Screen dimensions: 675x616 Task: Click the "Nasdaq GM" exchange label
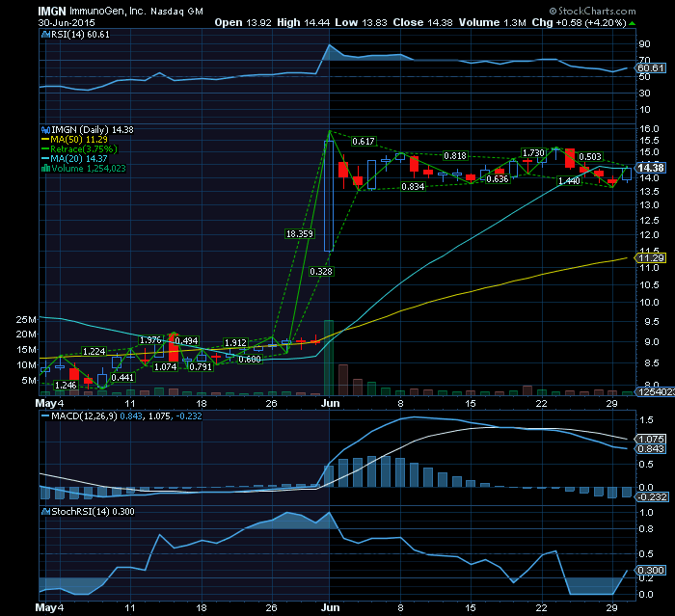pos(176,12)
